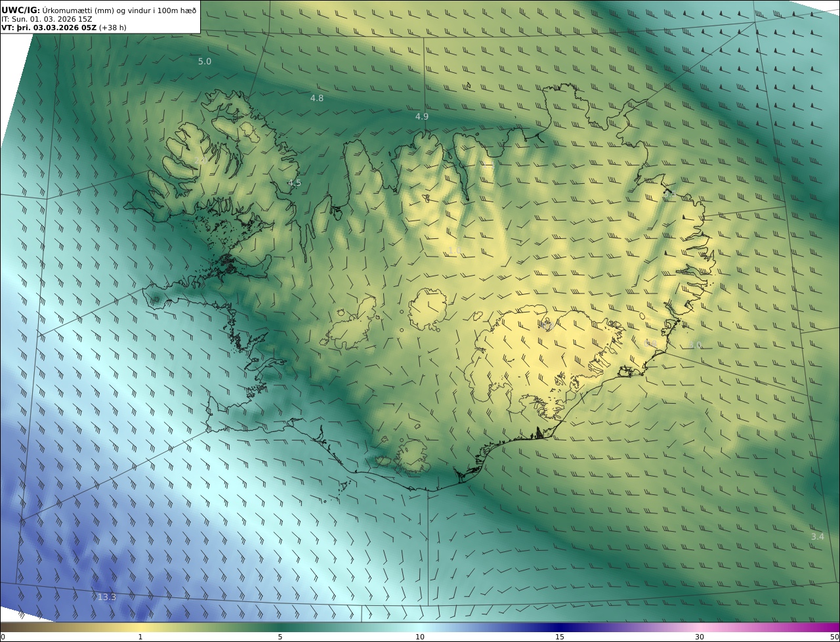
Task: Click the '4.5' value label on the map
Action: tap(295, 183)
